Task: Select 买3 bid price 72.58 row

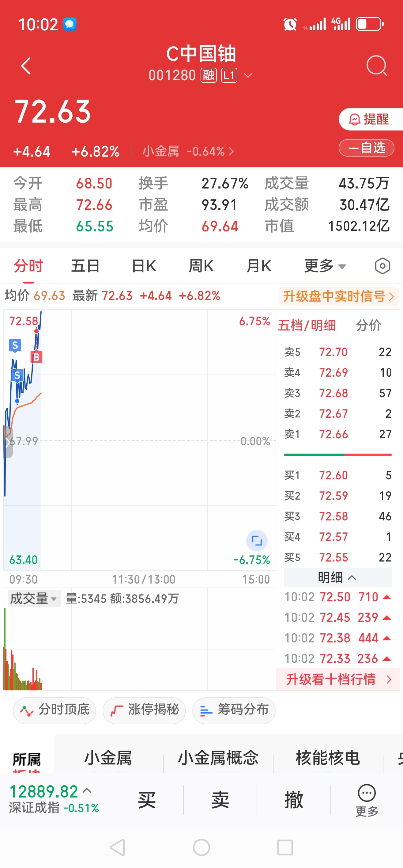Action: pyautogui.click(x=338, y=516)
